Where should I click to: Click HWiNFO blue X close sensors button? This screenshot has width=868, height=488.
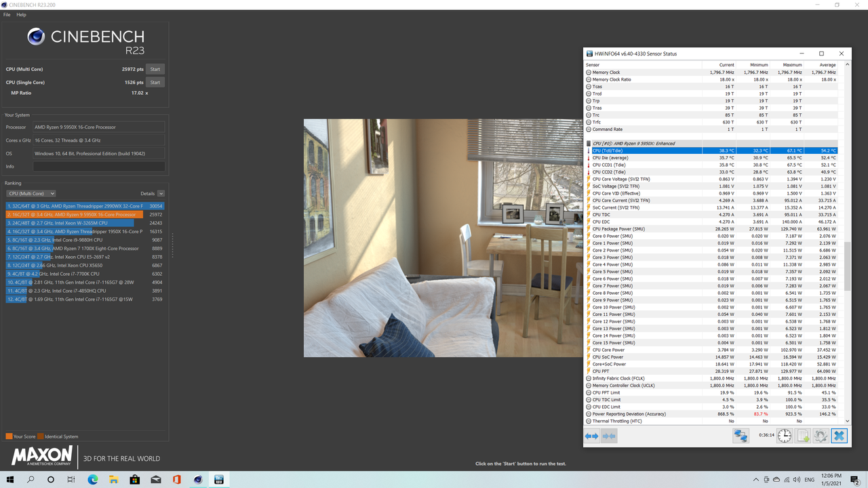click(839, 435)
